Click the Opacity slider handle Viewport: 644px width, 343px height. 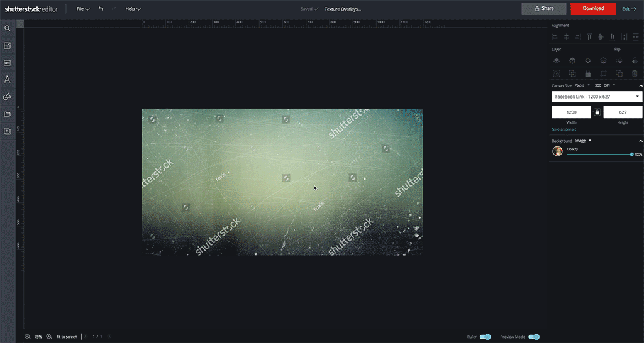631,155
